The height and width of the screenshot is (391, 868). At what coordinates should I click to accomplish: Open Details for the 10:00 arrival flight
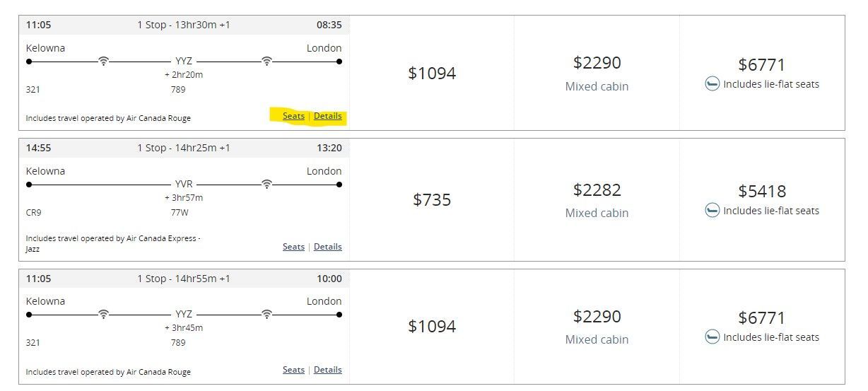click(x=328, y=370)
